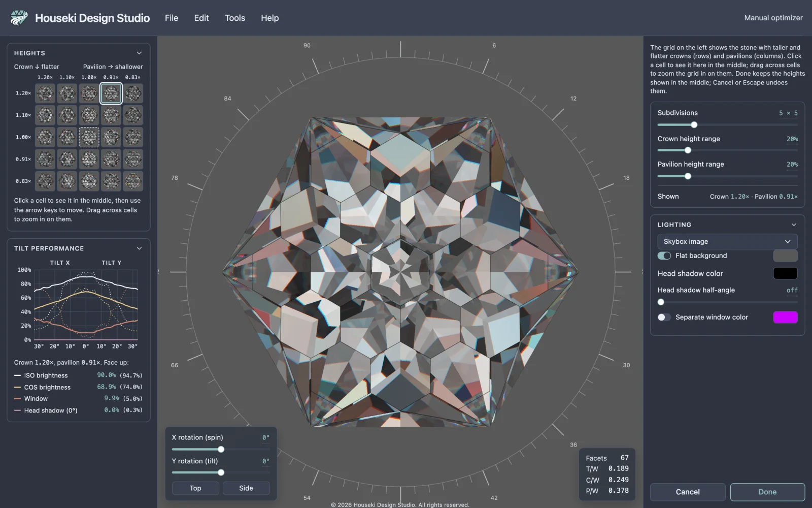The width and height of the screenshot is (812, 508).
Task: Open the Help menu
Action: tap(270, 18)
